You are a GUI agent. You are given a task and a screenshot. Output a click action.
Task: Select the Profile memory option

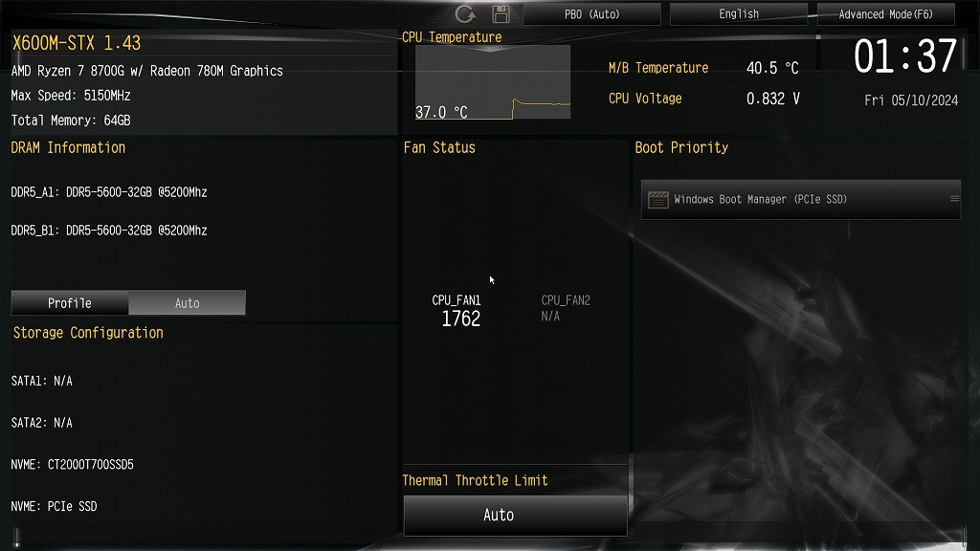(70, 303)
